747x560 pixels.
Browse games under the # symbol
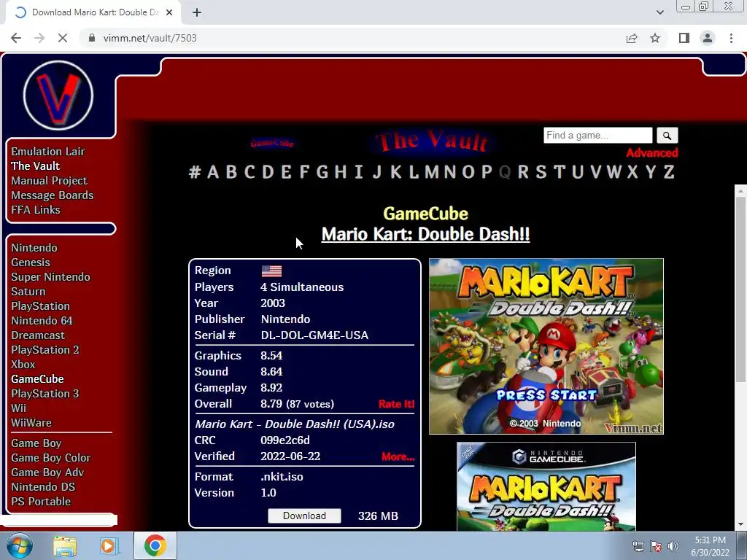[194, 172]
